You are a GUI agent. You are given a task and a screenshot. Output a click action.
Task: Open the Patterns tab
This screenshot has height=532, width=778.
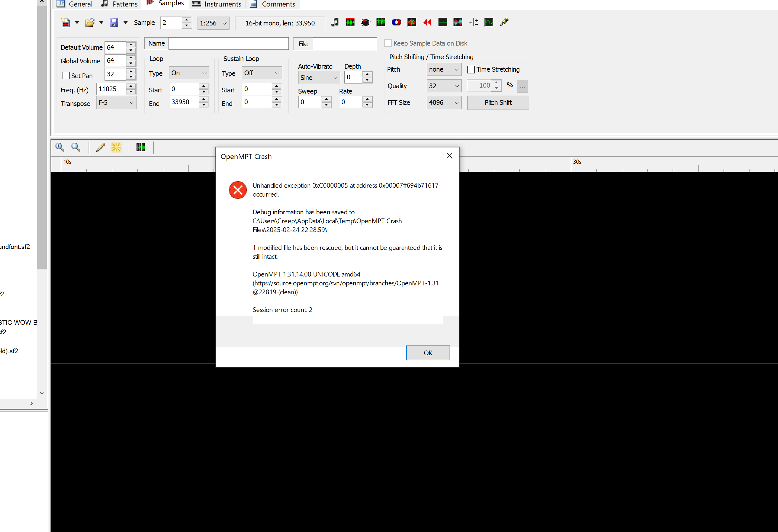pos(120,4)
